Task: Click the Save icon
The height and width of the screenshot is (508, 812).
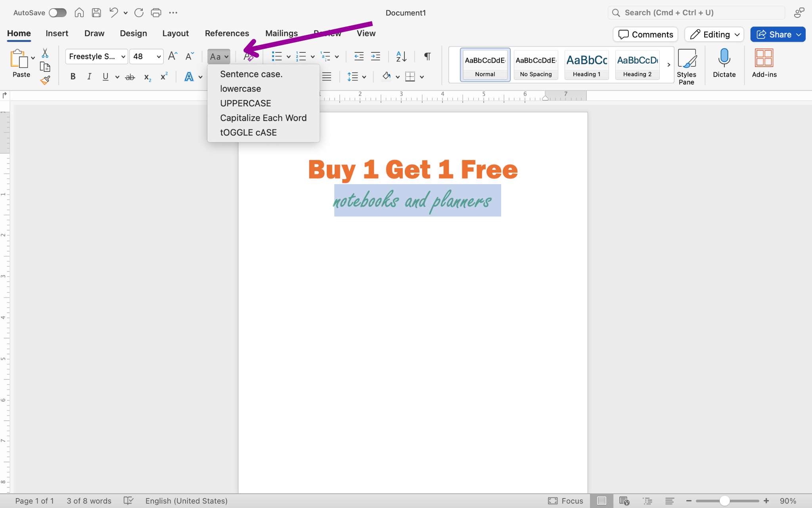Action: click(96, 13)
